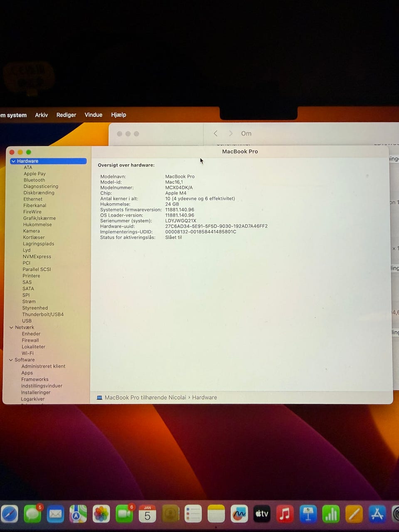Select Thunderbolt/USB4 in the sidebar
The width and height of the screenshot is (399, 532).
pos(43,314)
